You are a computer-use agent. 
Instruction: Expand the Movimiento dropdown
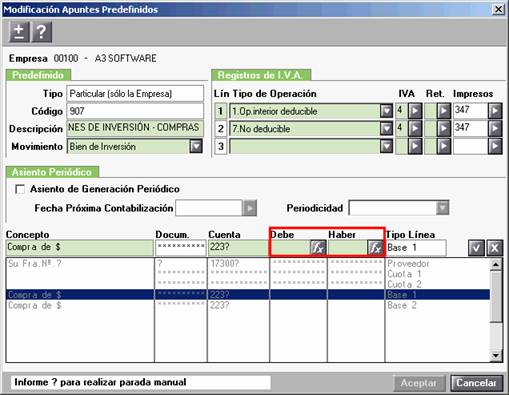tap(196, 146)
